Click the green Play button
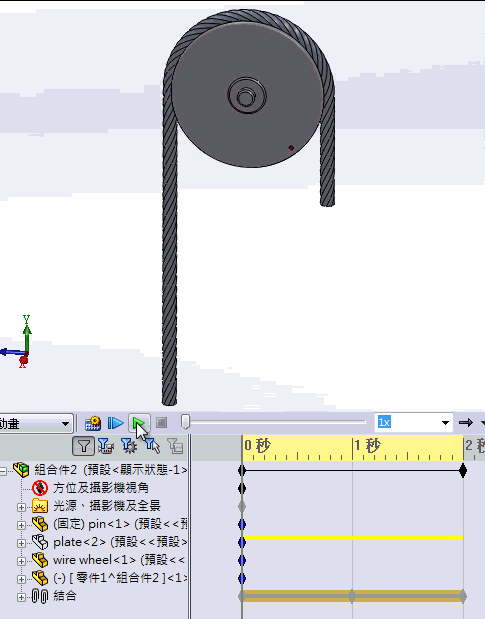Image resolution: width=485 pixels, height=619 pixels. [139, 423]
